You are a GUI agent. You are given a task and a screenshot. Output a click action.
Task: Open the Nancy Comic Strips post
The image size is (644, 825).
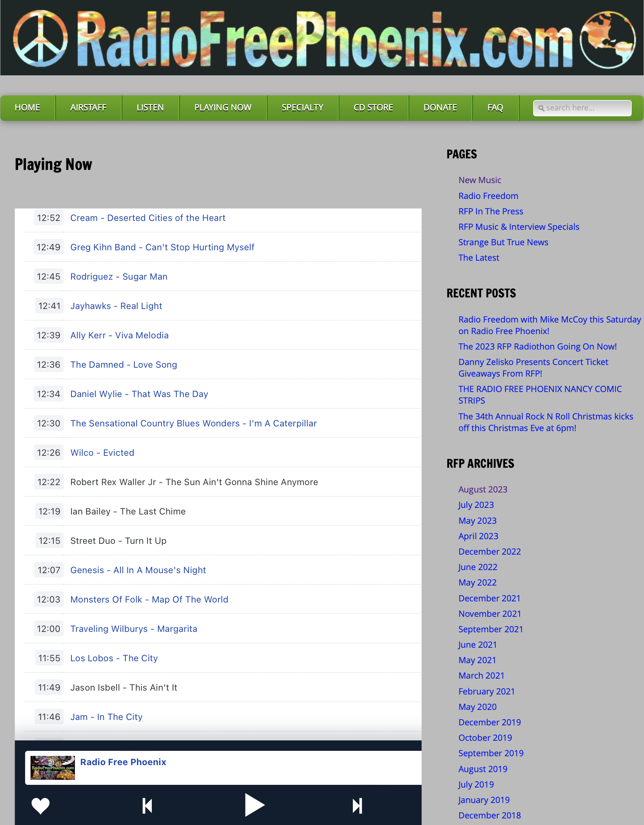[x=540, y=395]
